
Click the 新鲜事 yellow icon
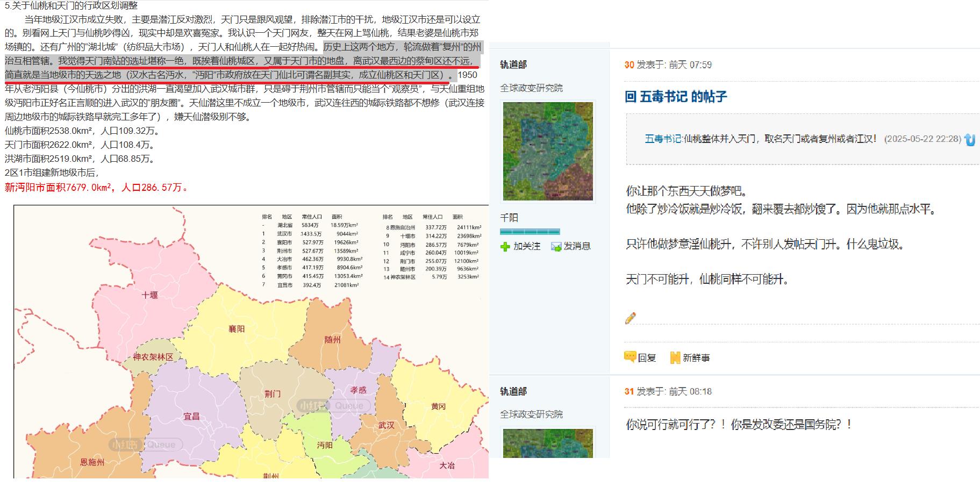[x=675, y=357]
